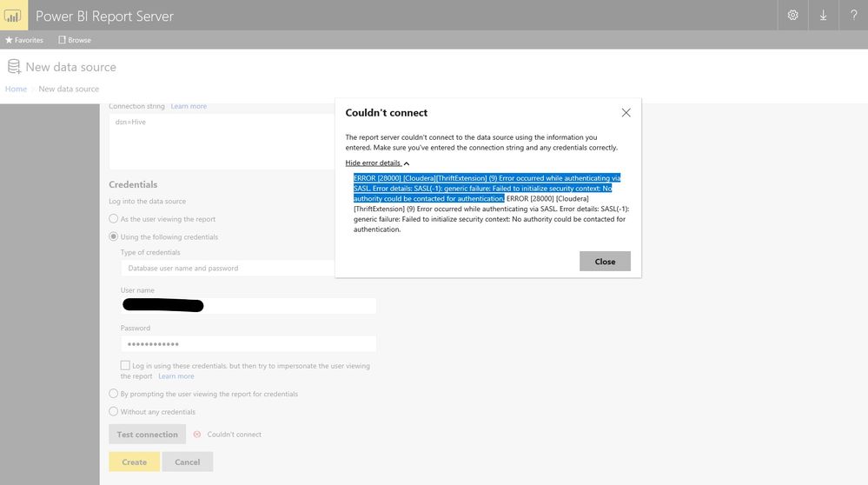Click the highlighted ERROR [28000] text
This screenshot has width=868, height=485.
point(487,189)
